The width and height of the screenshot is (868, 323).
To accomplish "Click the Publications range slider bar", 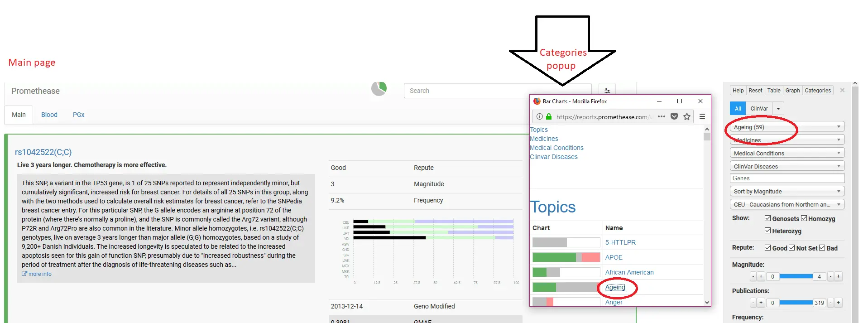I will pyautogui.click(x=796, y=302).
